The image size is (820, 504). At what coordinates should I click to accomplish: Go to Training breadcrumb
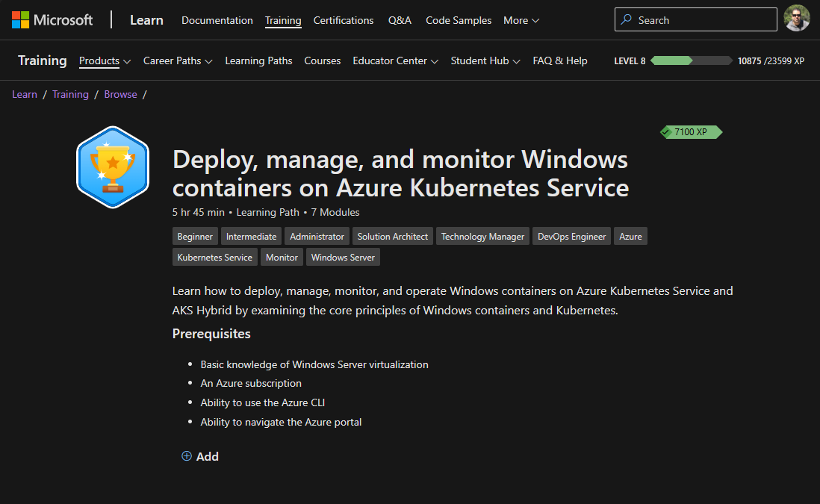tap(71, 95)
